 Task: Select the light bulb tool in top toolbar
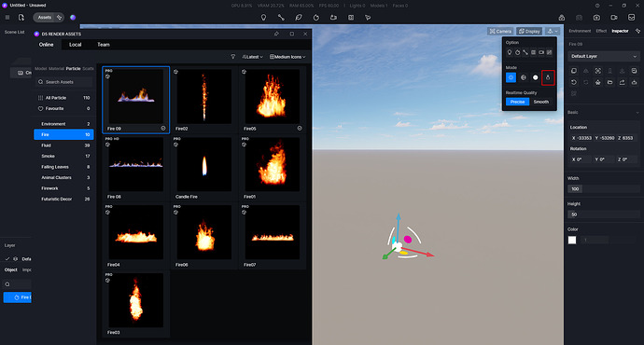(x=264, y=18)
